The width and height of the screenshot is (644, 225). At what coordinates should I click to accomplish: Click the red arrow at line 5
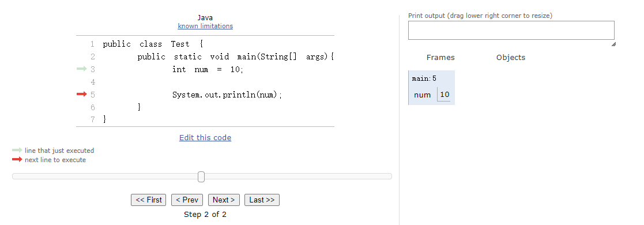(x=82, y=95)
